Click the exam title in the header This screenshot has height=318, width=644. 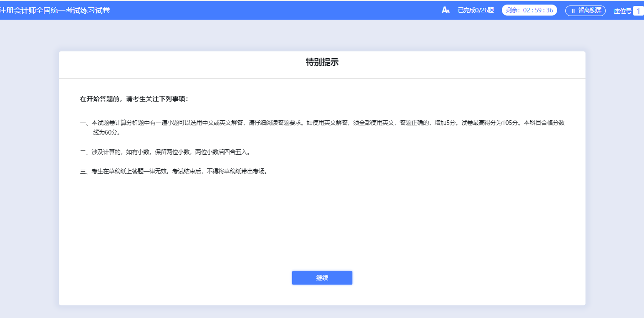pos(55,10)
